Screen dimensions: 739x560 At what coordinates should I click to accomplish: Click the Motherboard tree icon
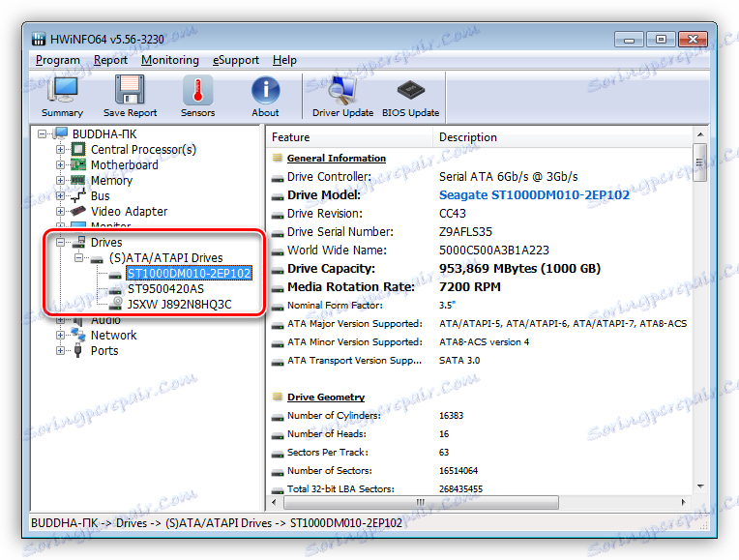point(78,165)
